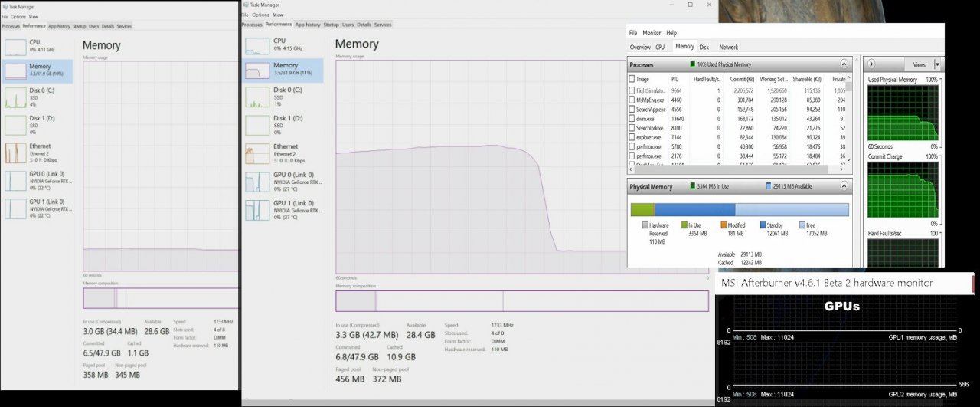Open Disk 0 (C:) in left Task Manager
The image size is (980, 407).
(x=15, y=98)
